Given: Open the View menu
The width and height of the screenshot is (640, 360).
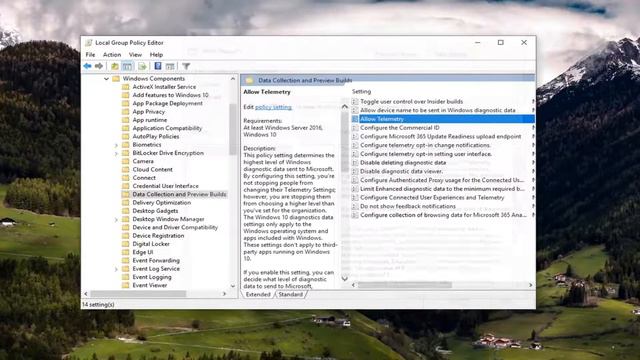Looking at the screenshot, I should (135, 54).
